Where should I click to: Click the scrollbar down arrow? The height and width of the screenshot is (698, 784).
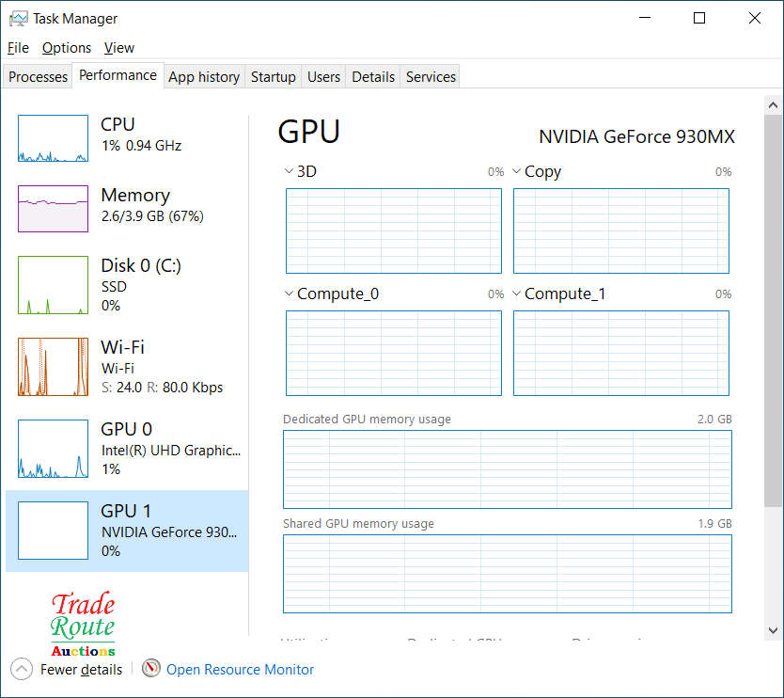coord(774,630)
